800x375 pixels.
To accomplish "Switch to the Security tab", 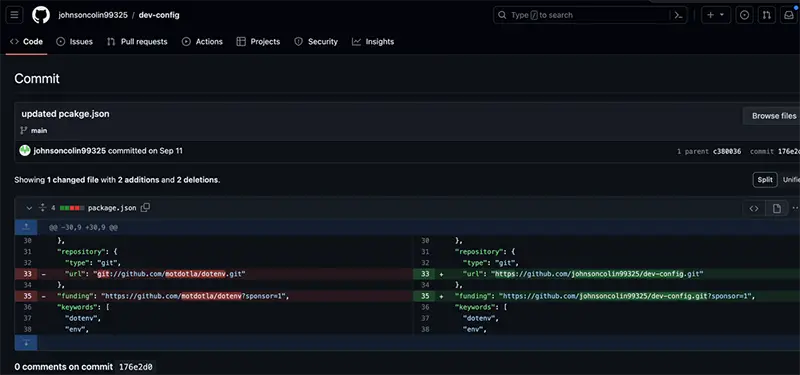I will point(316,42).
